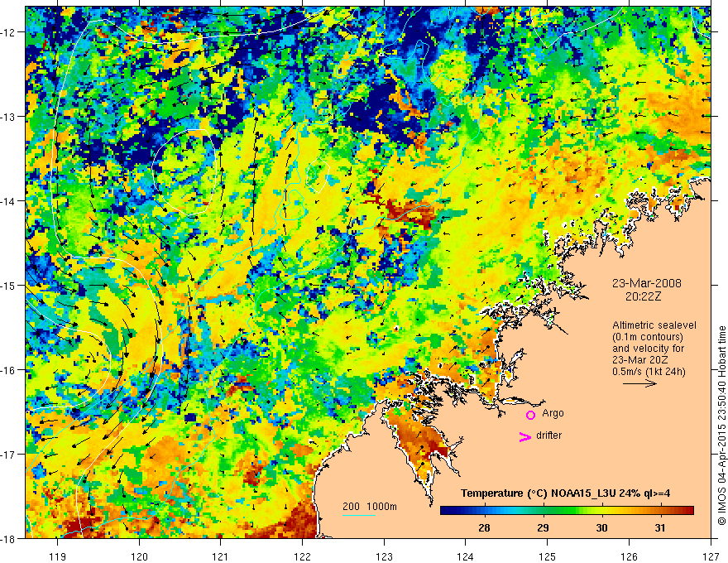This screenshot has height=563, width=728.
Task: Click the longitude axis label '123'
Action: point(384,556)
